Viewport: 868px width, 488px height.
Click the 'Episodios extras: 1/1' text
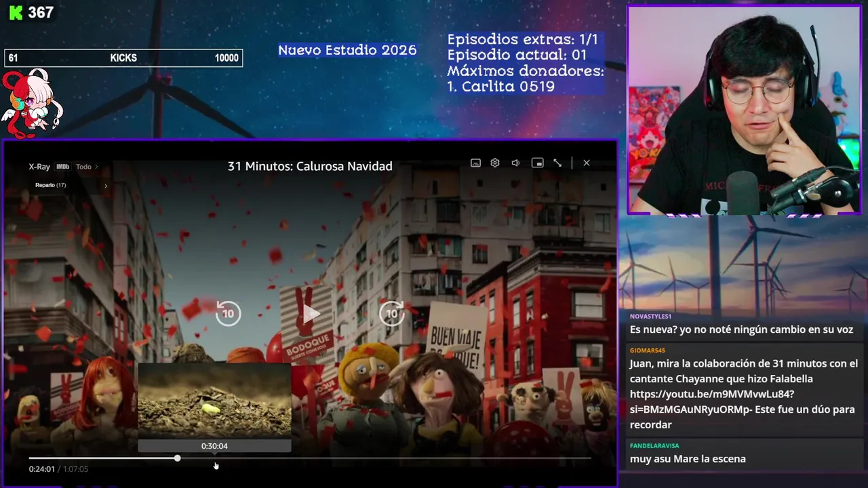coord(523,39)
